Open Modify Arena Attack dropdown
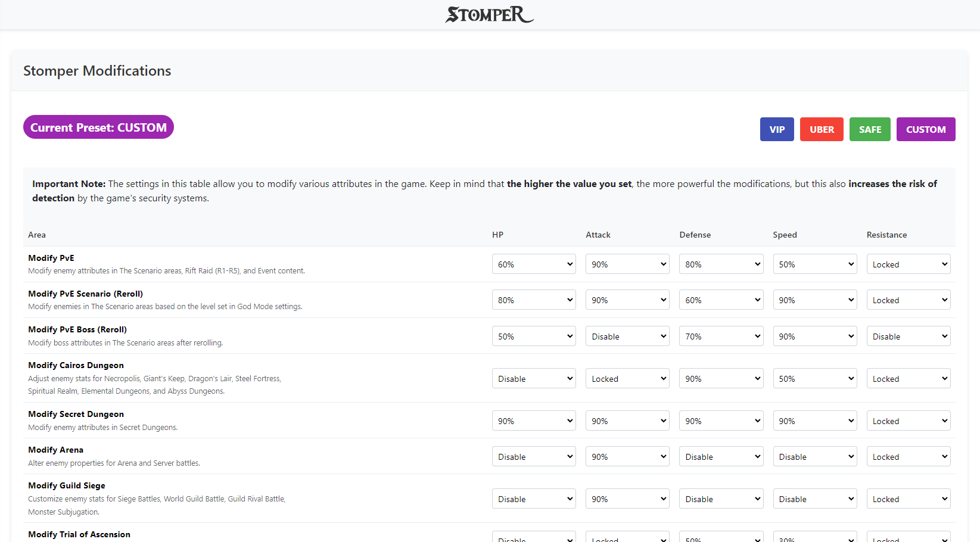980x542 pixels. [627, 456]
